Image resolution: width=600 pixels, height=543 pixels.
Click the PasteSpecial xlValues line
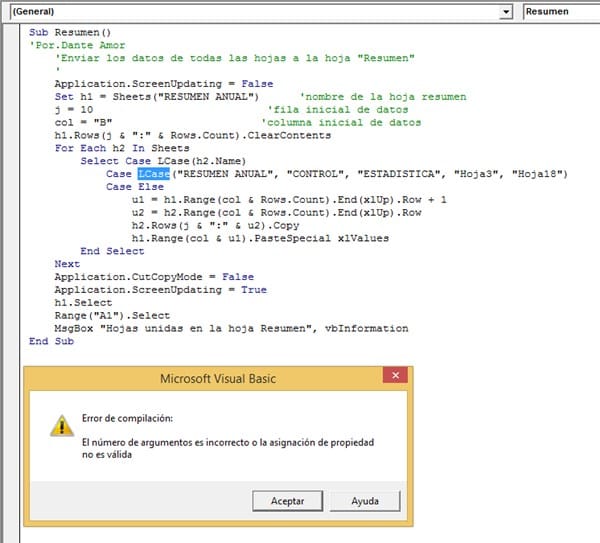260,238
